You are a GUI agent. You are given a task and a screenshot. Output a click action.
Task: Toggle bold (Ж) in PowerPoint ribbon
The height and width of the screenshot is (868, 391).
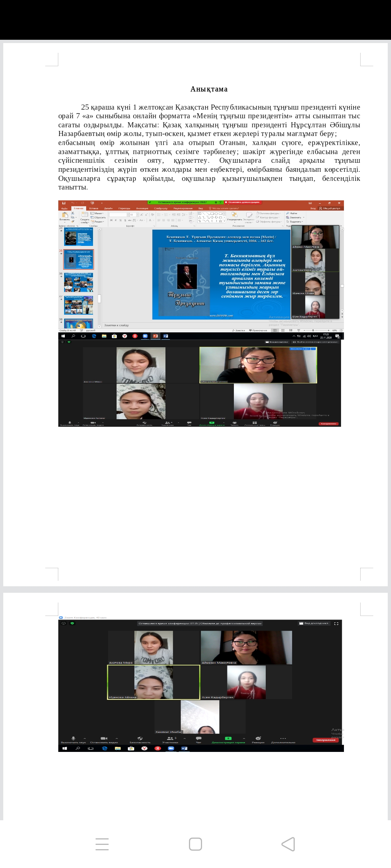(x=112, y=220)
